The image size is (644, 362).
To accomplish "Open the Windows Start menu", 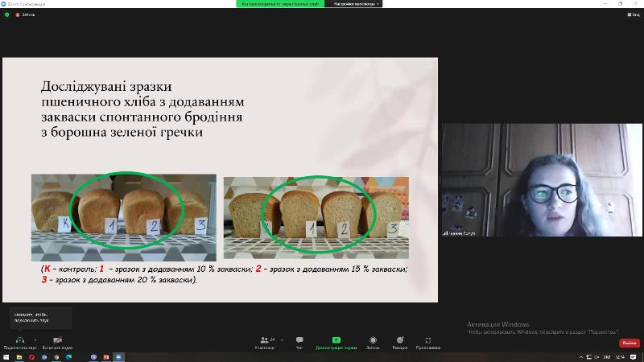I will click(x=6, y=357).
